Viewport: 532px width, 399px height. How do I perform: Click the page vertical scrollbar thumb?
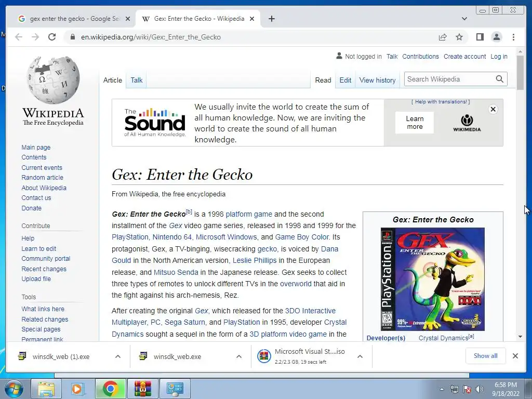(520, 72)
